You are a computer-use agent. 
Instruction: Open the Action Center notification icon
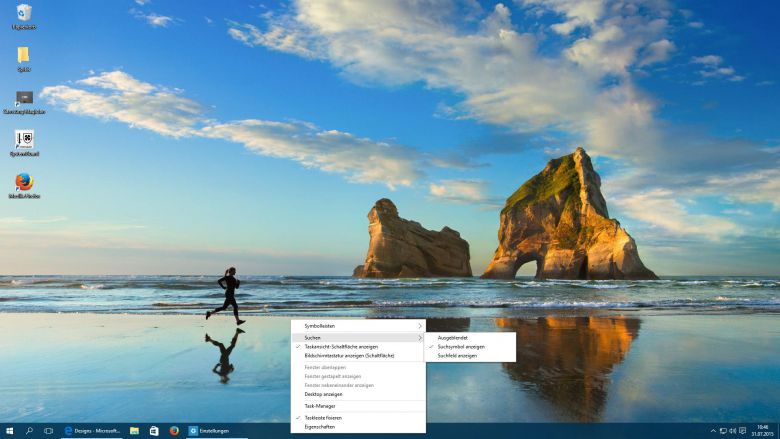[x=743, y=431]
